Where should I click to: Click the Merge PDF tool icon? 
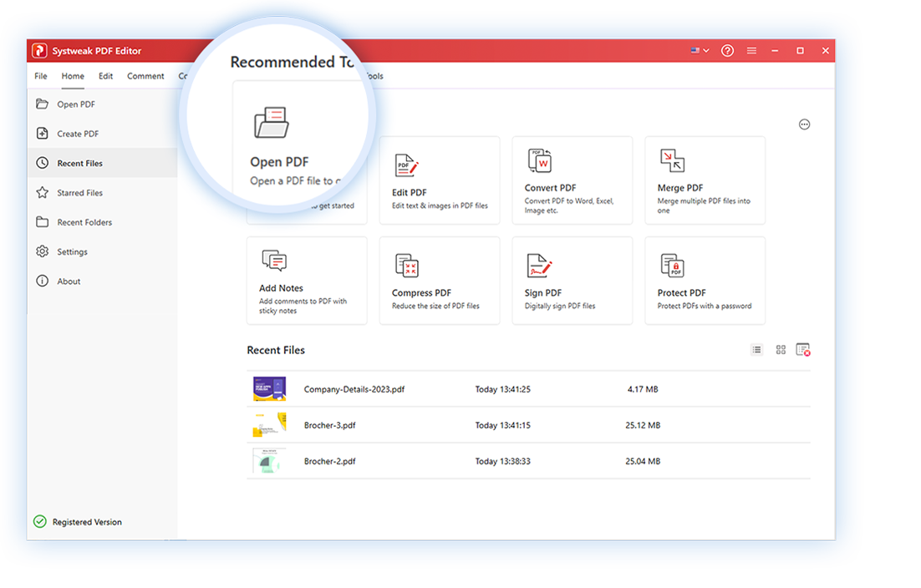tap(672, 161)
